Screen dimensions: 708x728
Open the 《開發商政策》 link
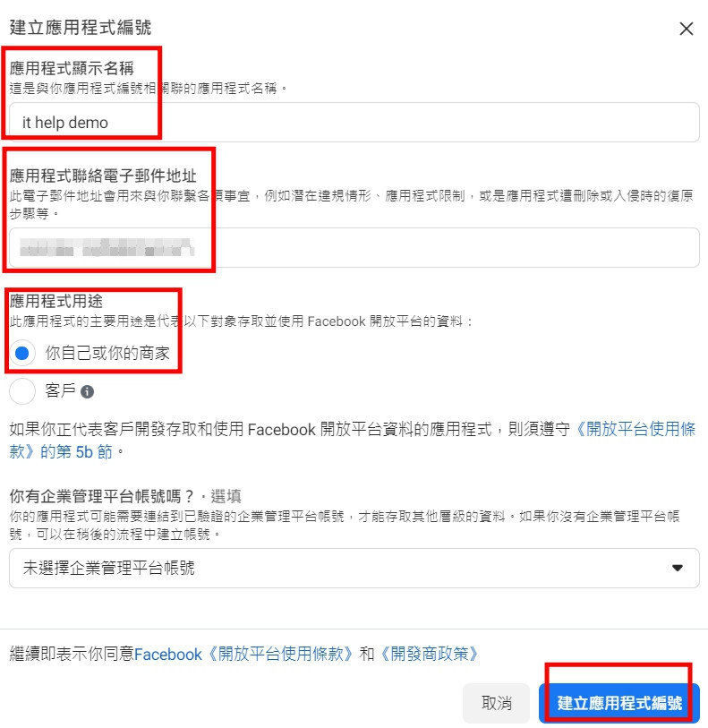(x=429, y=654)
